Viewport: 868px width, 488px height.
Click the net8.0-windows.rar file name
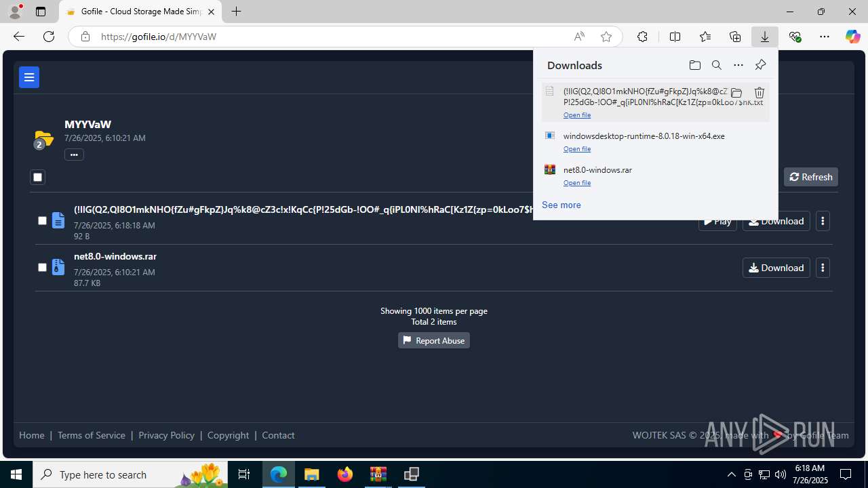coord(115,256)
